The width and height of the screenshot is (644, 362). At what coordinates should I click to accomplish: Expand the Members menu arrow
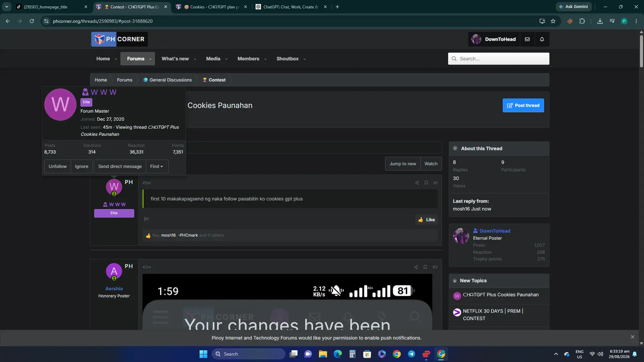(x=265, y=59)
